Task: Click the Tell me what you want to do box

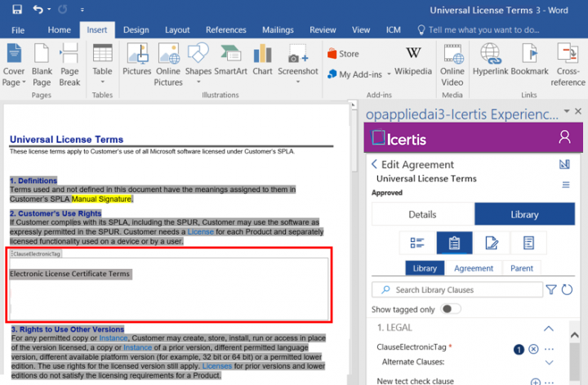Action: coord(479,30)
